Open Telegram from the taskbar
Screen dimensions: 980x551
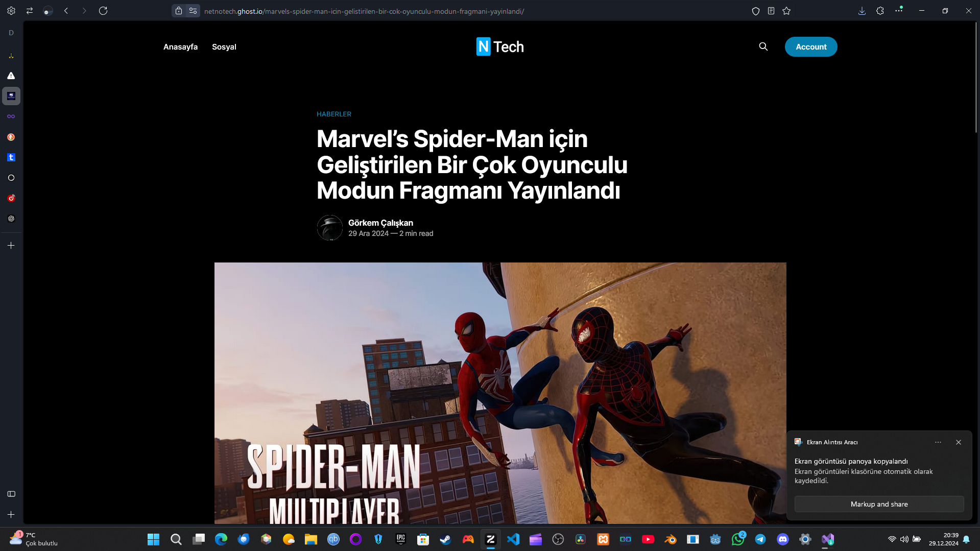coord(760,539)
